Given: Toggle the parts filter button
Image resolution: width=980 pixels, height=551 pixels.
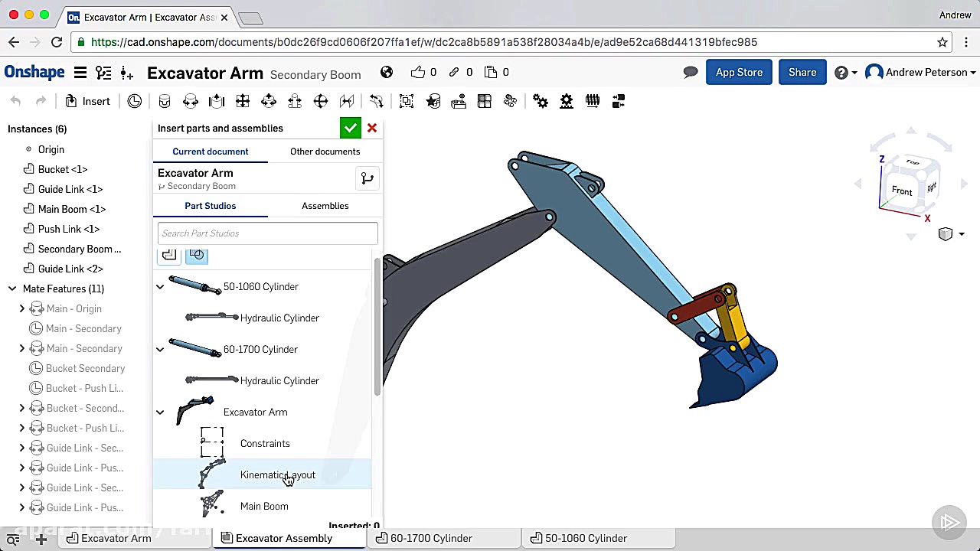Looking at the screenshot, I should tap(169, 255).
